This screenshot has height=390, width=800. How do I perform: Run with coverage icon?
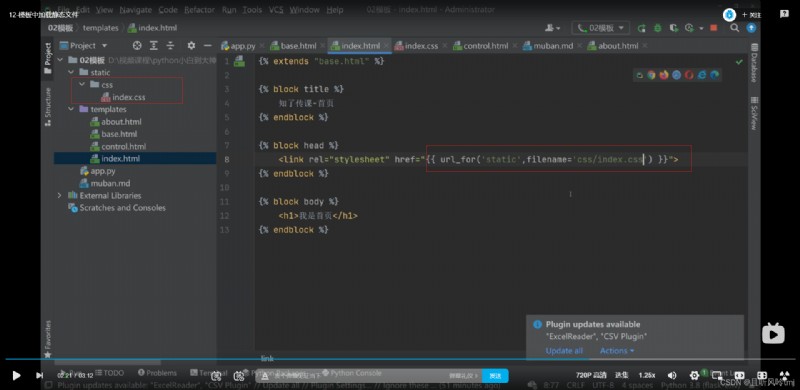tap(673, 28)
